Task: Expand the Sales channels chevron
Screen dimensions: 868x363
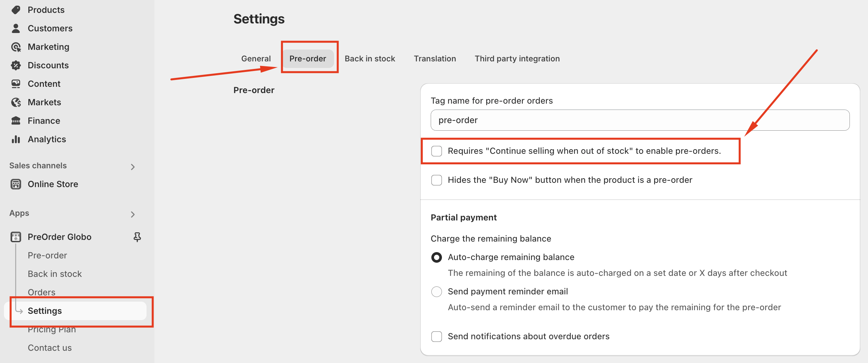Action: tap(133, 167)
